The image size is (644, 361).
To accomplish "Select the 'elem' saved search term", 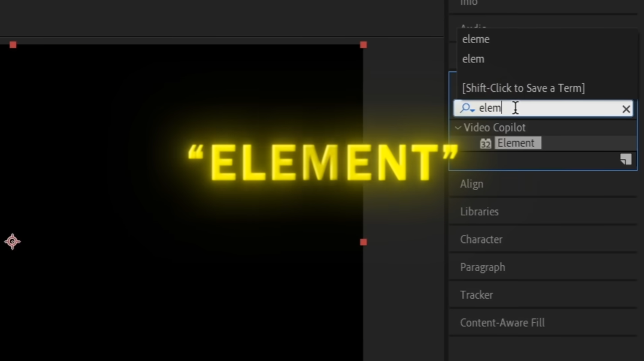I will [473, 59].
